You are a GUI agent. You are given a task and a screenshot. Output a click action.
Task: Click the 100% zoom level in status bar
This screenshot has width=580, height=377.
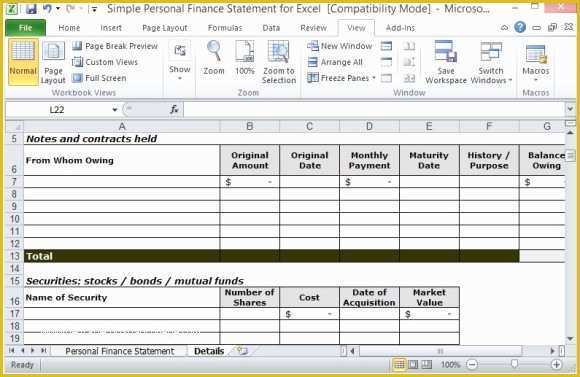450,365
